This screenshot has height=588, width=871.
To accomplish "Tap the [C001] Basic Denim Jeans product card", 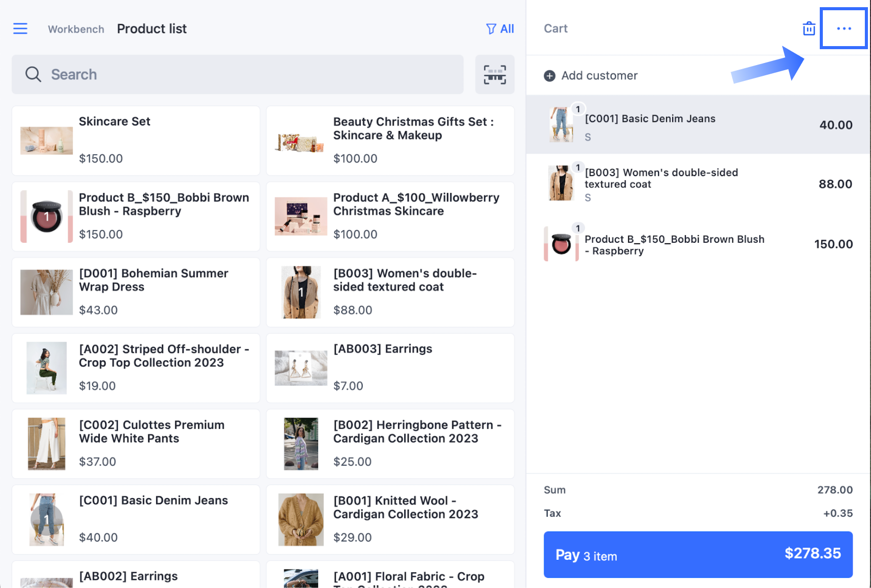I will coord(136,520).
